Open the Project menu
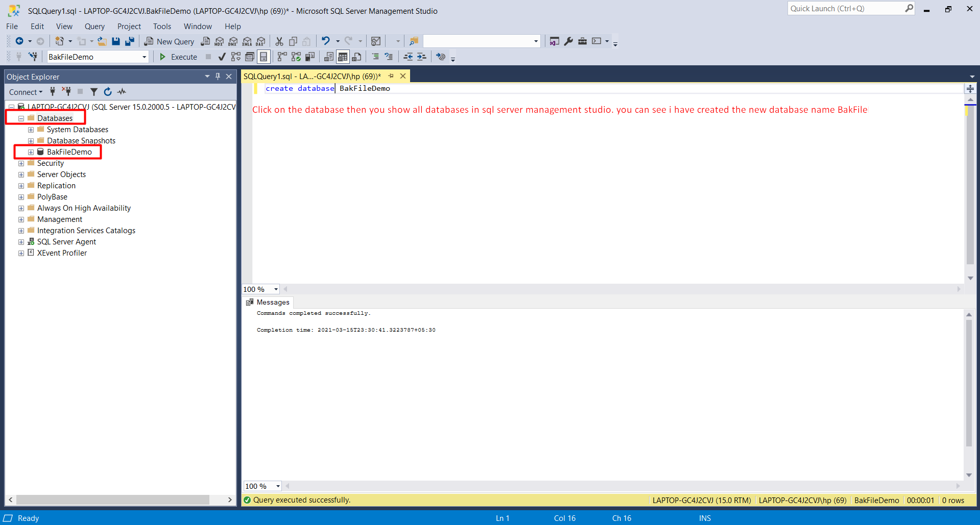The width and height of the screenshot is (980, 525). (x=129, y=27)
